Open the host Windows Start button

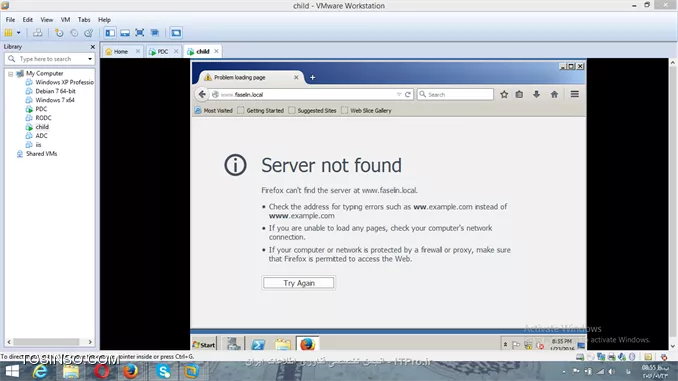[x=12, y=371]
